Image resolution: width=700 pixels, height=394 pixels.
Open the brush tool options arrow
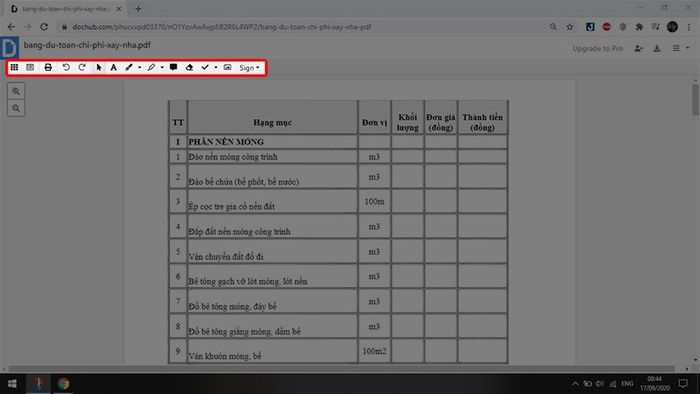(x=140, y=68)
